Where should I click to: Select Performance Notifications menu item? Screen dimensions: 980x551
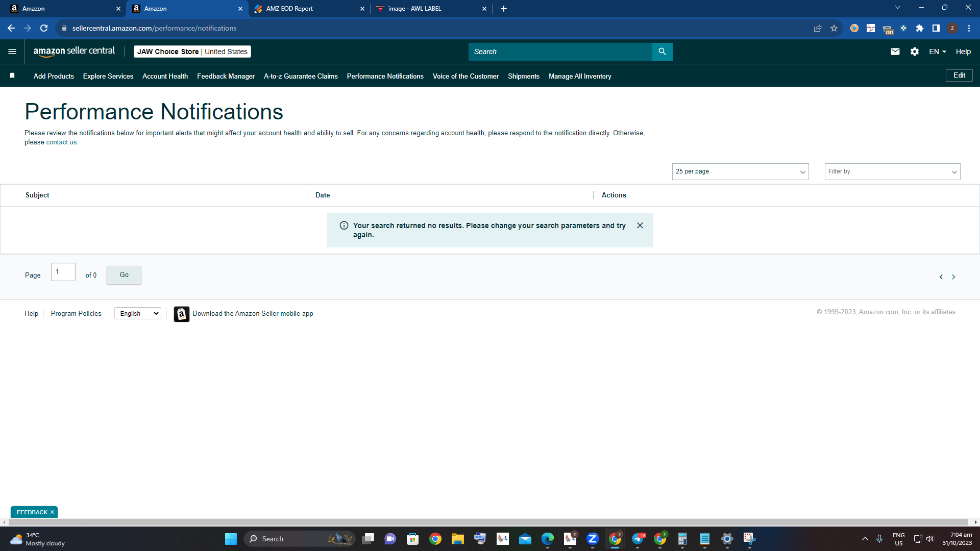click(385, 76)
